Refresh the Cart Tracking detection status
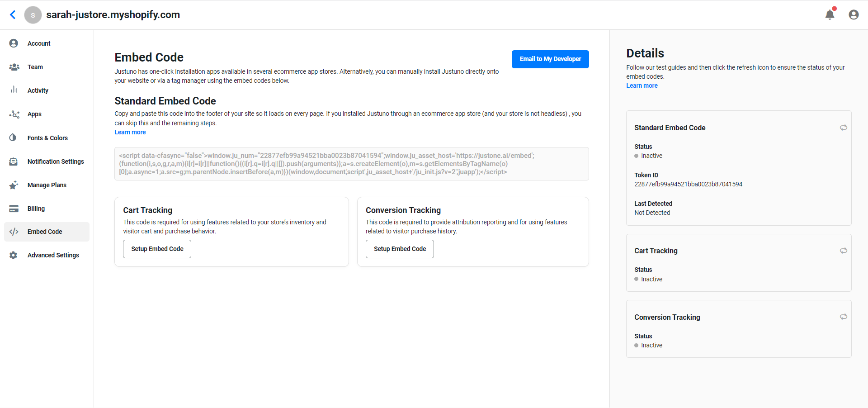 point(843,251)
